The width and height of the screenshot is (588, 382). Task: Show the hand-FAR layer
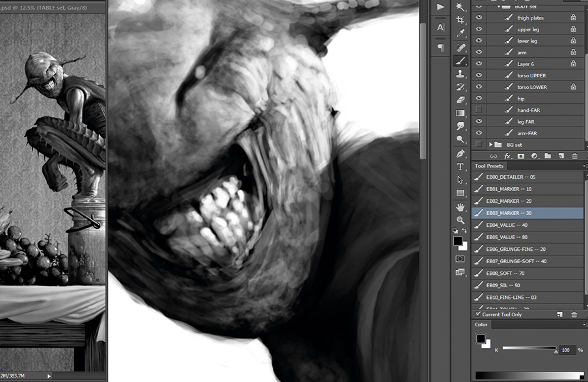pyautogui.click(x=479, y=110)
